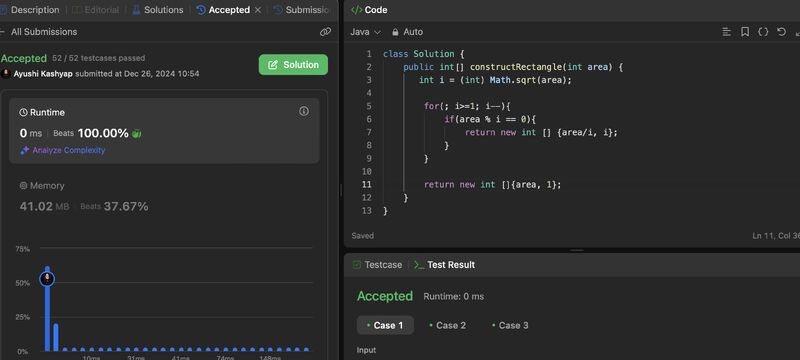
Task: Open Ayushi Kashyap's profile name
Action: click(43, 74)
